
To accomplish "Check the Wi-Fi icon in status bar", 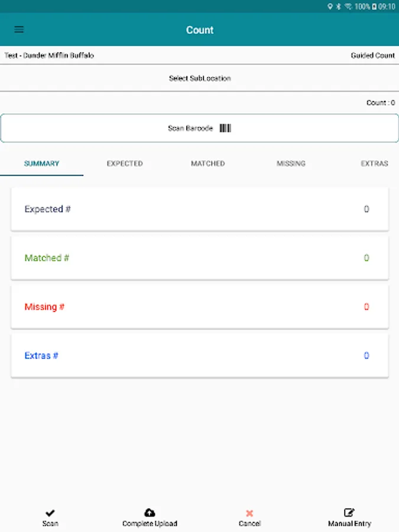I will pos(348,7).
